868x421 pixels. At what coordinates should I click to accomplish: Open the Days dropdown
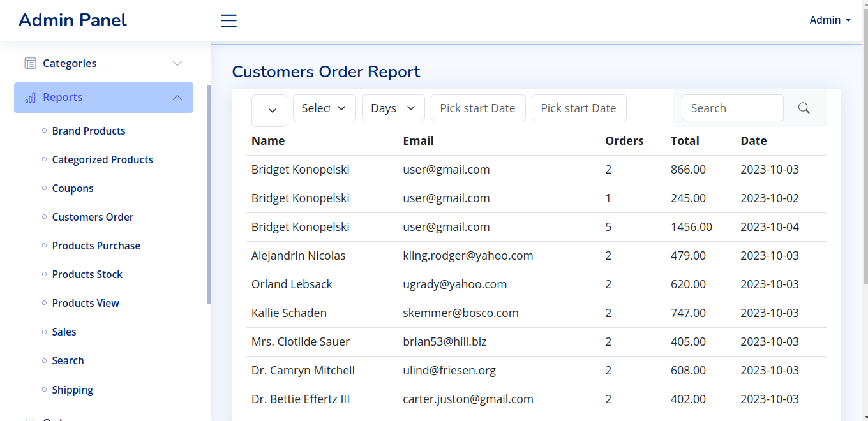pyautogui.click(x=393, y=108)
